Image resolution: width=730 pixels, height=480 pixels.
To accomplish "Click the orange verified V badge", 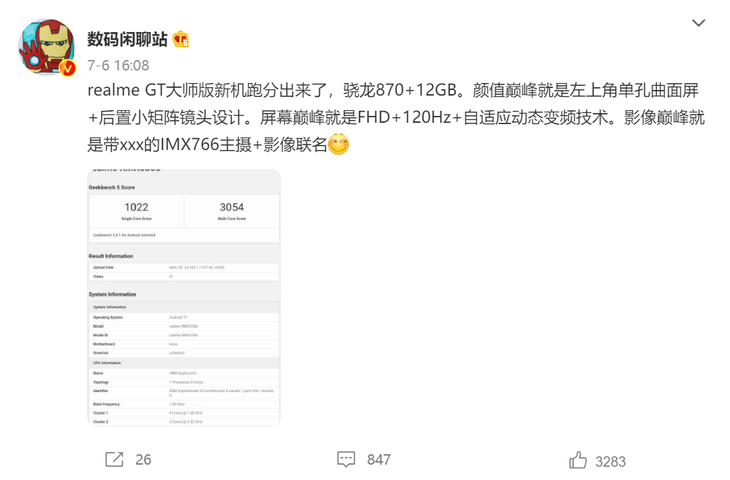I will click(x=68, y=68).
